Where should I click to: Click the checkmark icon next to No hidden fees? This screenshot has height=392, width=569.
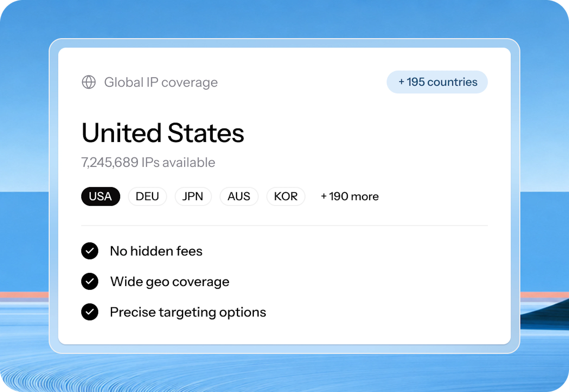90,251
